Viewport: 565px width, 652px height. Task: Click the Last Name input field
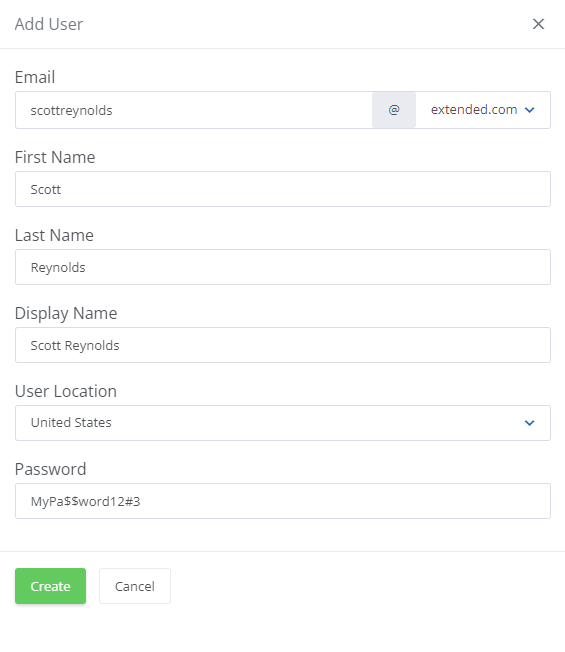coord(283,267)
